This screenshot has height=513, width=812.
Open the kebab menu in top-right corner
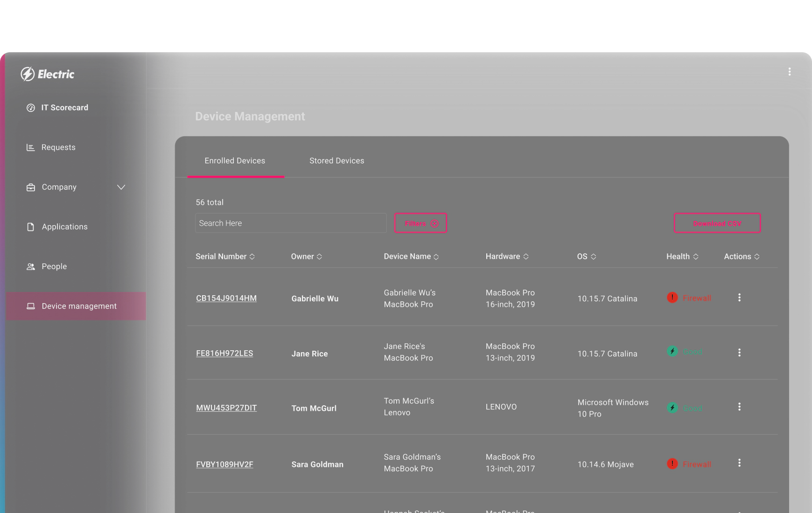[x=790, y=71]
